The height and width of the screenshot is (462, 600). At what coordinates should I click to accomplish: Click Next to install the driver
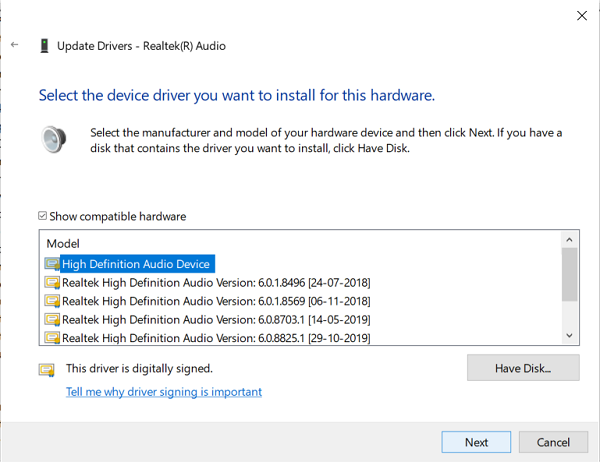point(476,442)
